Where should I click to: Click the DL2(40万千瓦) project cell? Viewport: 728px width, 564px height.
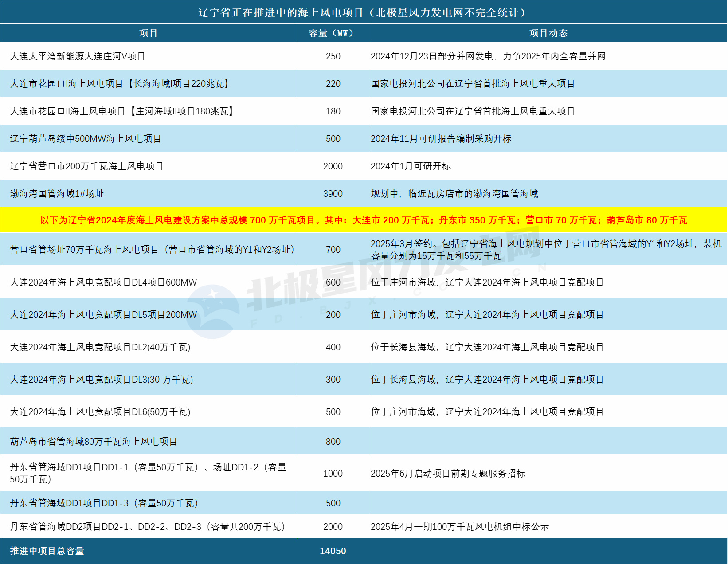[x=100, y=347]
